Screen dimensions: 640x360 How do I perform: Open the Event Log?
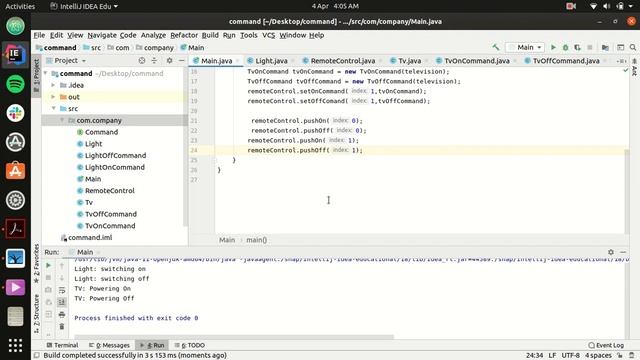(606, 345)
